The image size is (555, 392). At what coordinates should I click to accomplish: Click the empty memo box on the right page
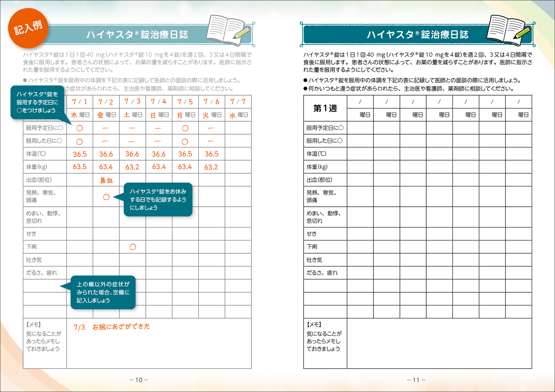(x=439, y=344)
